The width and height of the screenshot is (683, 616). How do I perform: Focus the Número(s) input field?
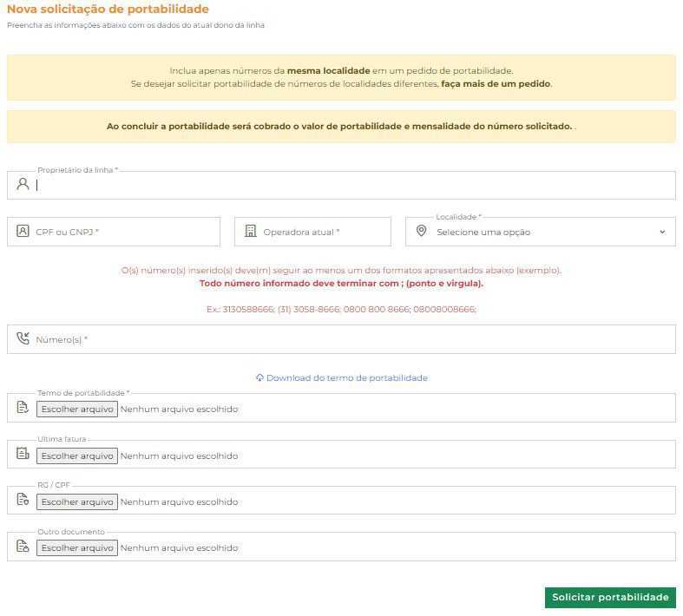click(x=347, y=339)
